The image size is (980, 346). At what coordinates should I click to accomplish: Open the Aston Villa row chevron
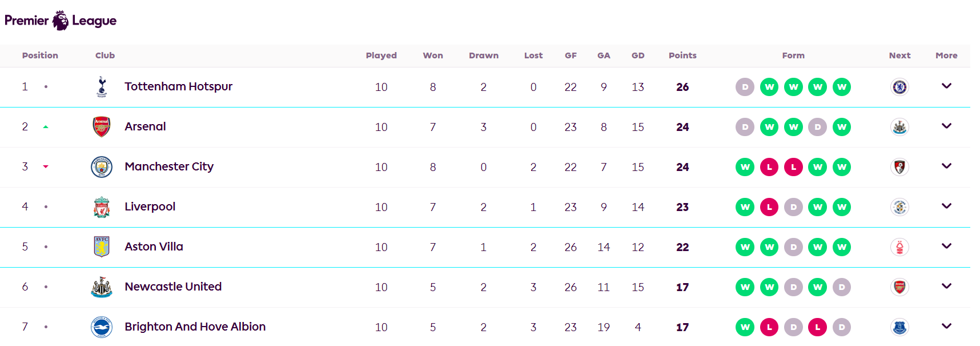pos(946,246)
